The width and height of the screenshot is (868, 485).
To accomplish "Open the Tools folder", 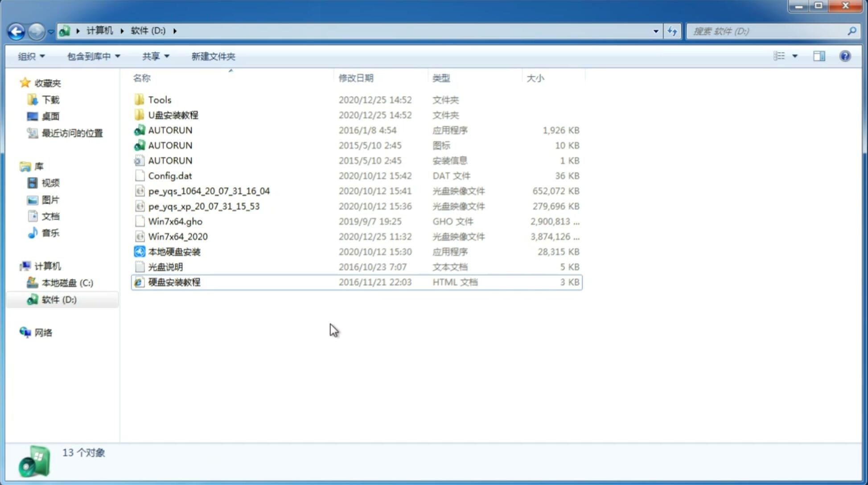I will 159,99.
